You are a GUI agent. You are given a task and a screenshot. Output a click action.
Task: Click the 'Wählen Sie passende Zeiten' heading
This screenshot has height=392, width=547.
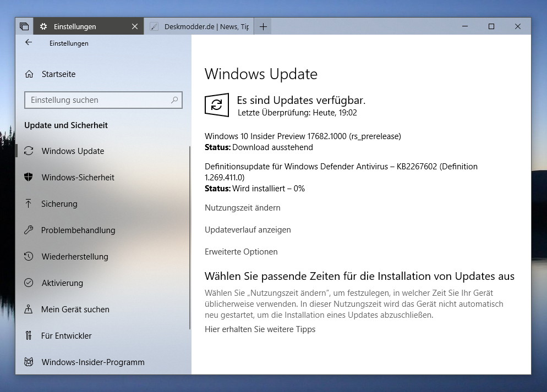[359, 277]
